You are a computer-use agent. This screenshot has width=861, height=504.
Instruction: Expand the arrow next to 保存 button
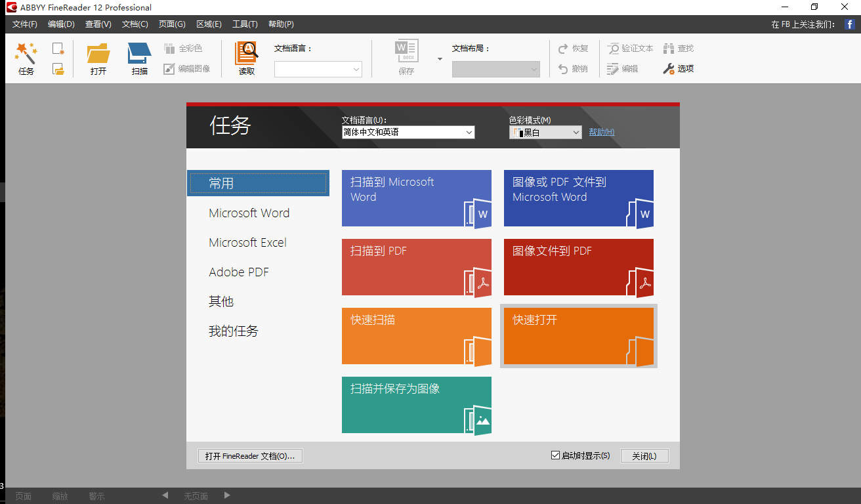click(440, 59)
